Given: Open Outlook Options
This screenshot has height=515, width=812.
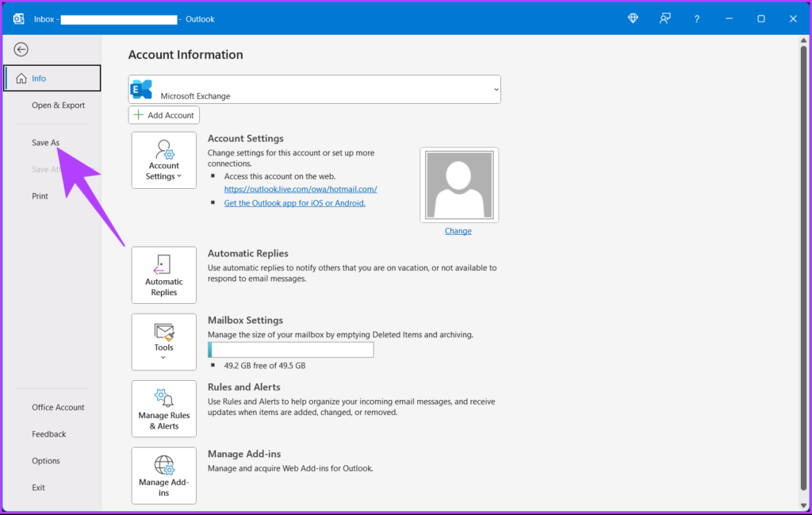Looking at the screenshot, I should [x=45, y=460].
